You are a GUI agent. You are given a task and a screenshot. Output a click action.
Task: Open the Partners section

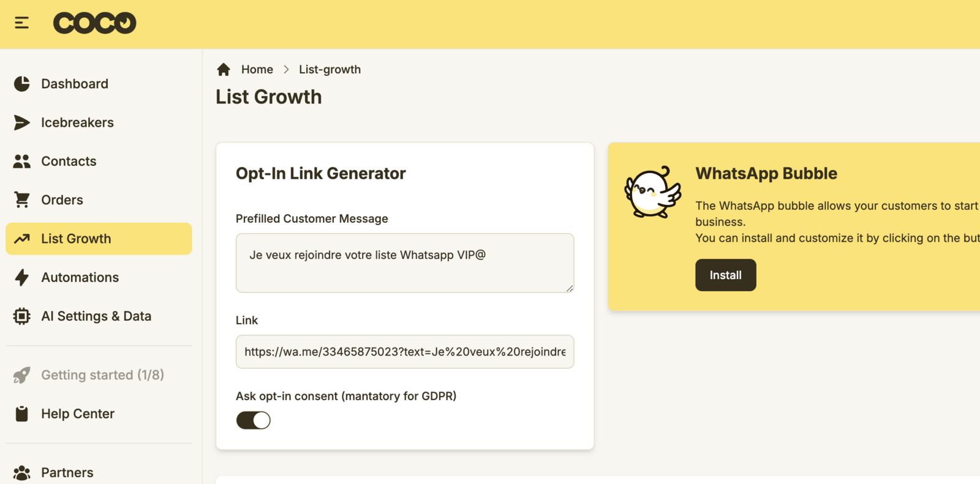tap(67, 472)
